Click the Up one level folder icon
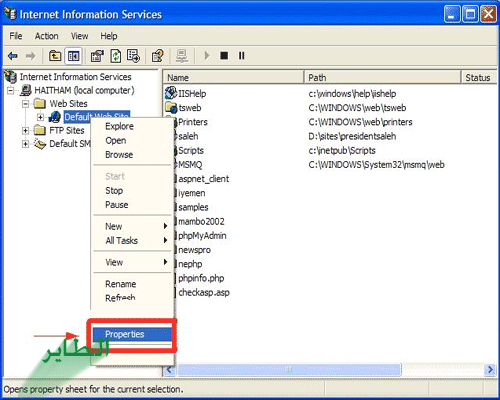 pos(55,56)
